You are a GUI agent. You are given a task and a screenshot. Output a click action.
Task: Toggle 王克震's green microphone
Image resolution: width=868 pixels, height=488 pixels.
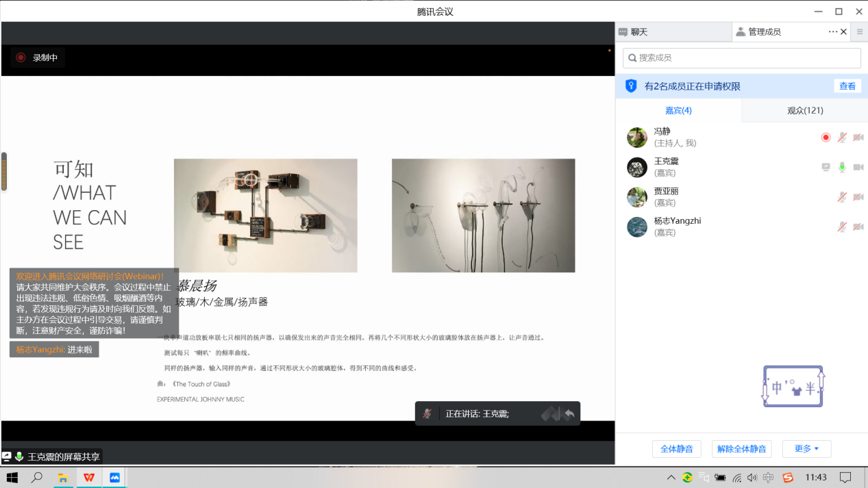[x=842, y=167]
